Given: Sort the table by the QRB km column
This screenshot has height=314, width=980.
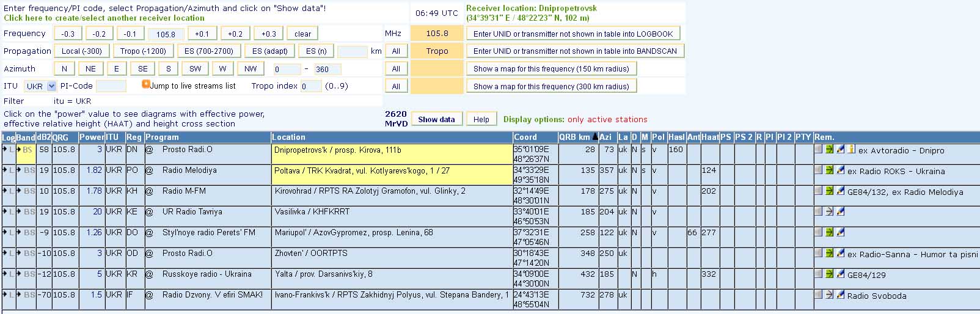Looking at the screenshot, I should (574, 137).
